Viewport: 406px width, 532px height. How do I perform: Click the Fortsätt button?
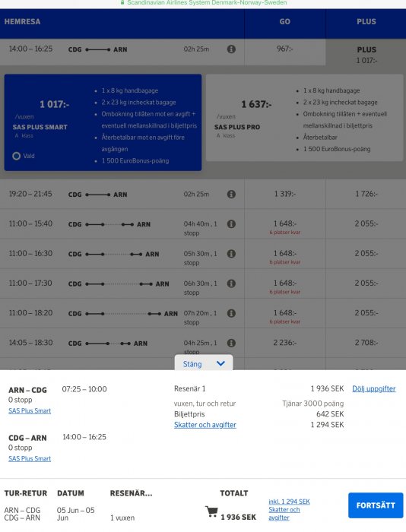tap(376, 505)
